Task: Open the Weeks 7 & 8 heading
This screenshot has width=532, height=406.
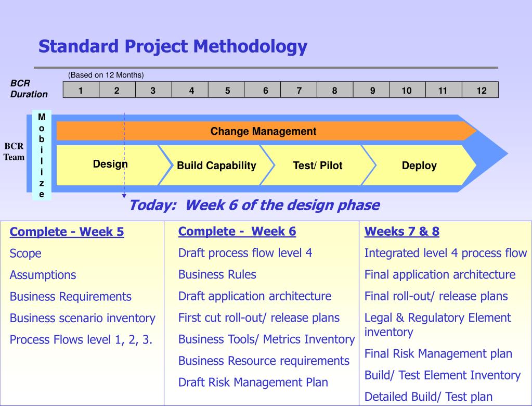Action: point(401,231)
